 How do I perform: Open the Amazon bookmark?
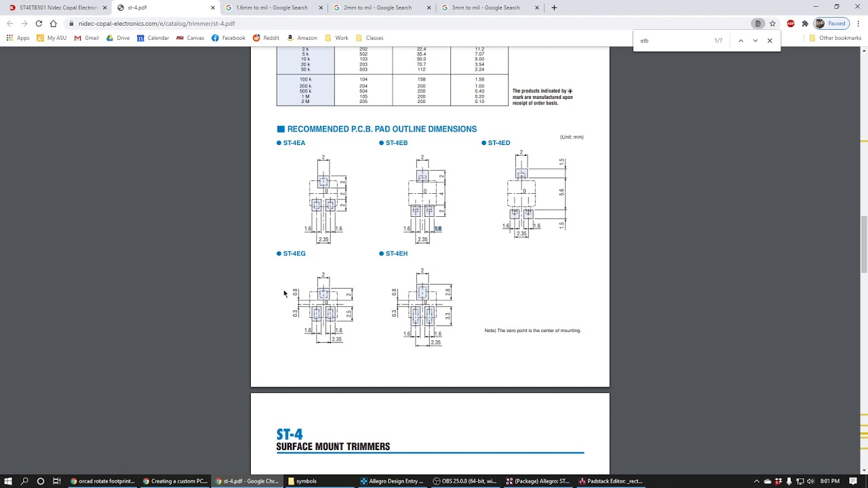click(302, 38)
